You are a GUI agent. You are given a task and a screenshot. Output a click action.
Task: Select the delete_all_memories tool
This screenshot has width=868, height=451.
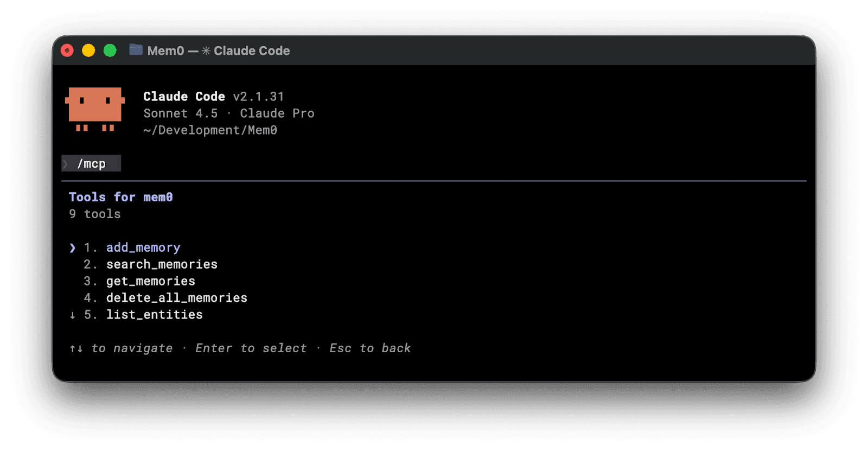176,297
